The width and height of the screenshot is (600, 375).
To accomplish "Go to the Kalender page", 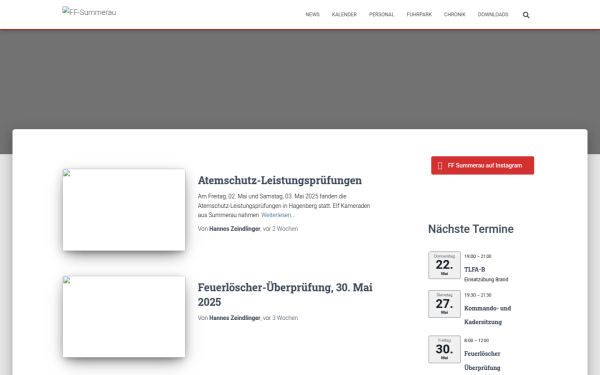I will 344,15.
